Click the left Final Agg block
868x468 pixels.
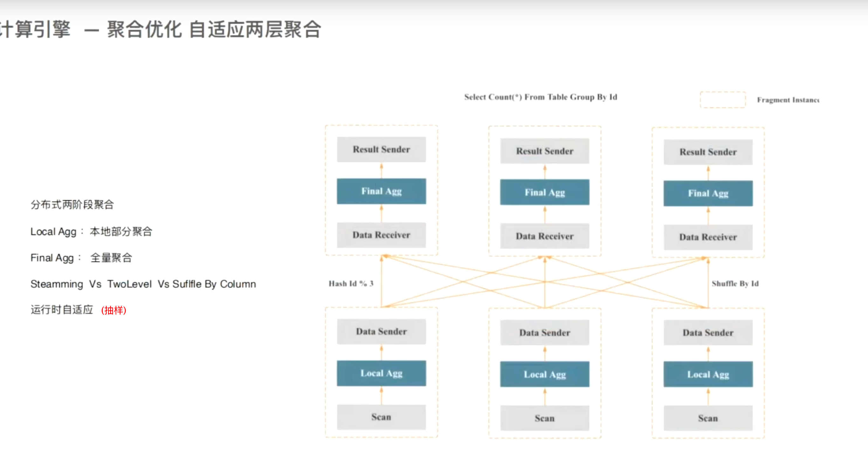coord(381,191)
